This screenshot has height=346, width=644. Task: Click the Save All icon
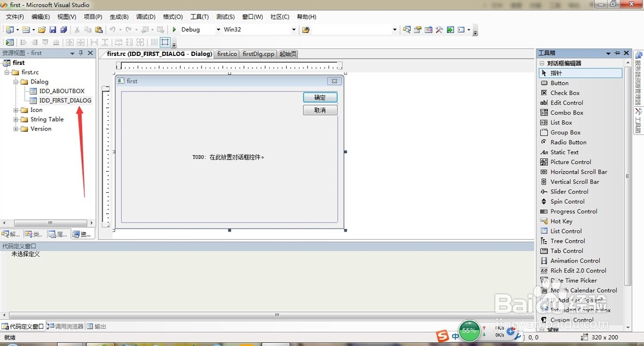click(x=64, y=30)
